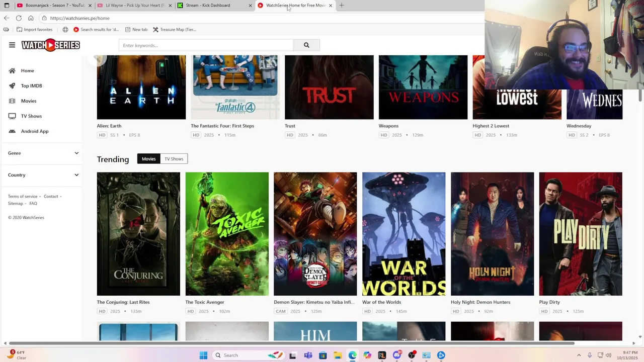
Task: Click the vertical page scrollbar
Action: [640, 96]
